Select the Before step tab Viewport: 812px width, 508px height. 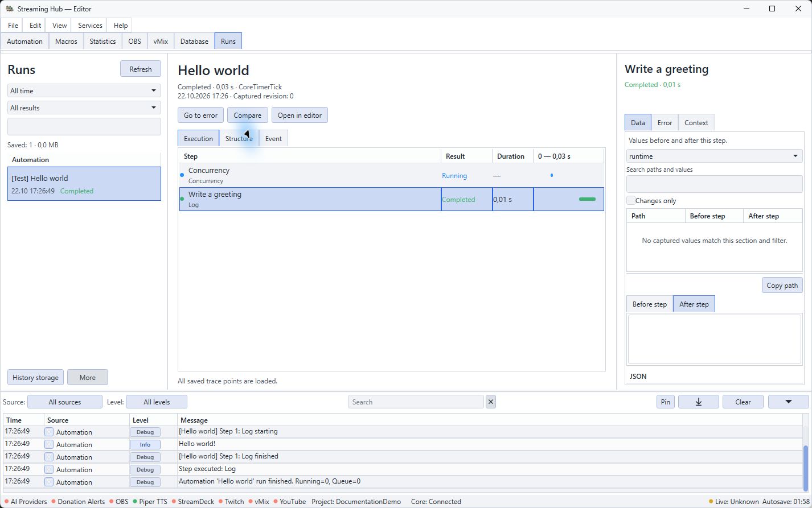(649, 304)
